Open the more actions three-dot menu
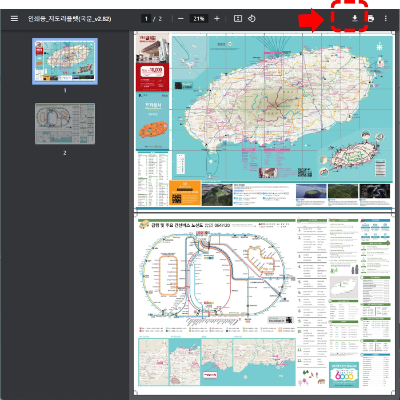 click(386, 19)
